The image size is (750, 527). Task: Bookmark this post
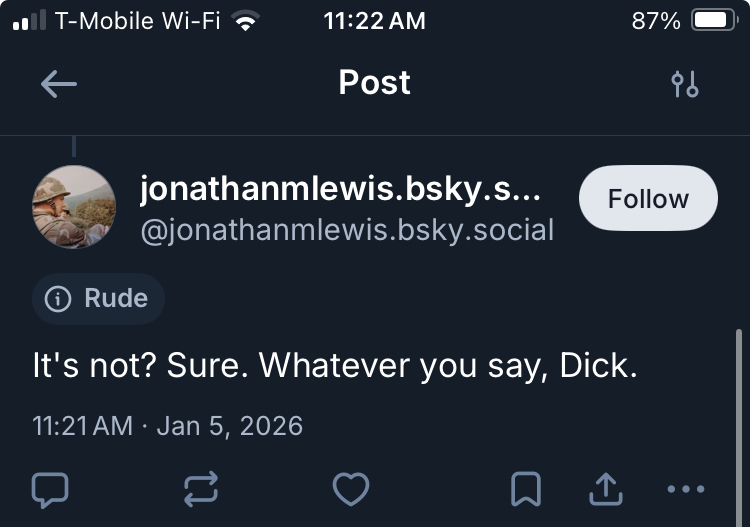click(x=526, y=488)
